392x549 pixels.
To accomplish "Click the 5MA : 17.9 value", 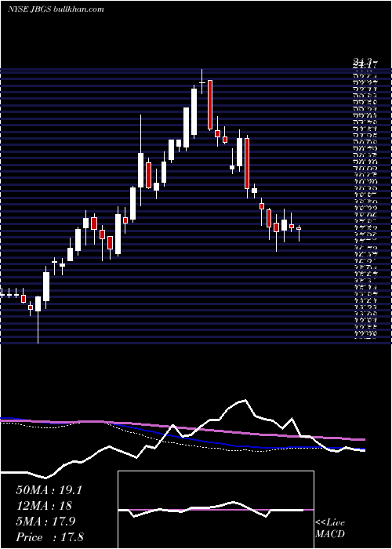I will pos(46,522).
